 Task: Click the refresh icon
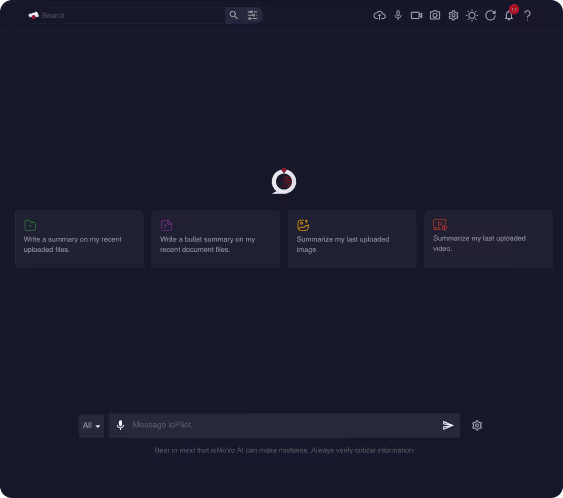(490, 15)
